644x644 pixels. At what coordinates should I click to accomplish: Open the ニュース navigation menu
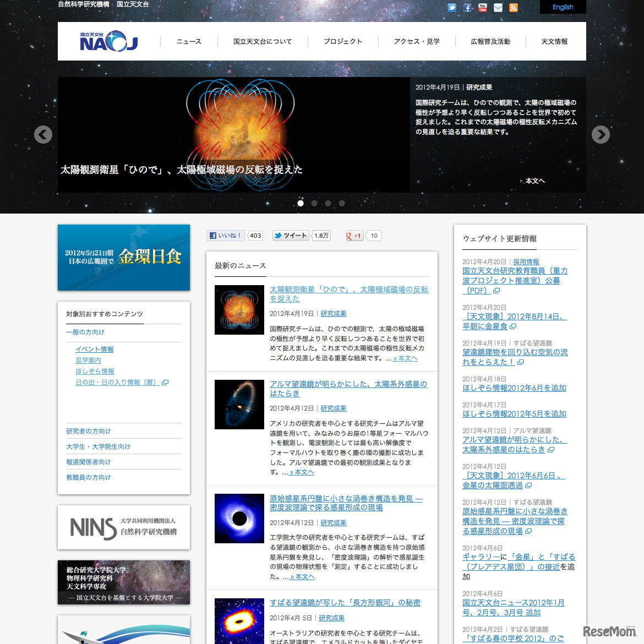[188, 41]
